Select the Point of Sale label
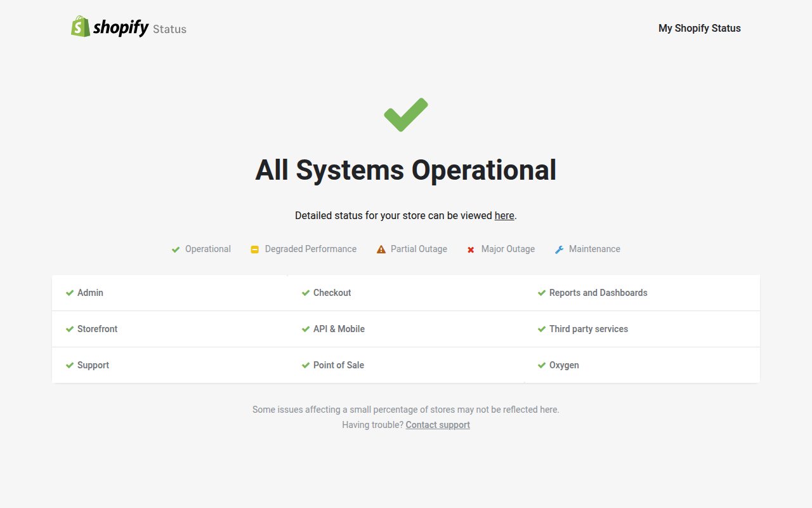The width and height of the screenshot is (812, 508). click(339, 365)
